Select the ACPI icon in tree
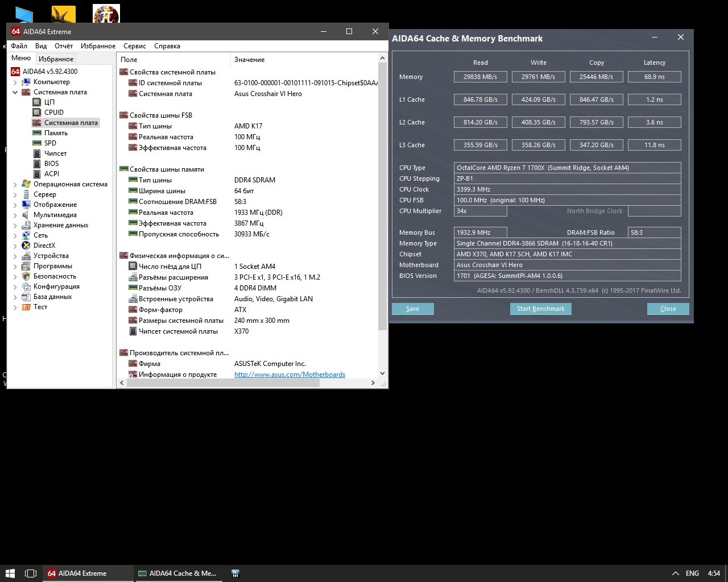This screenshot has width=728, height=582. click(x=37, y=174)
